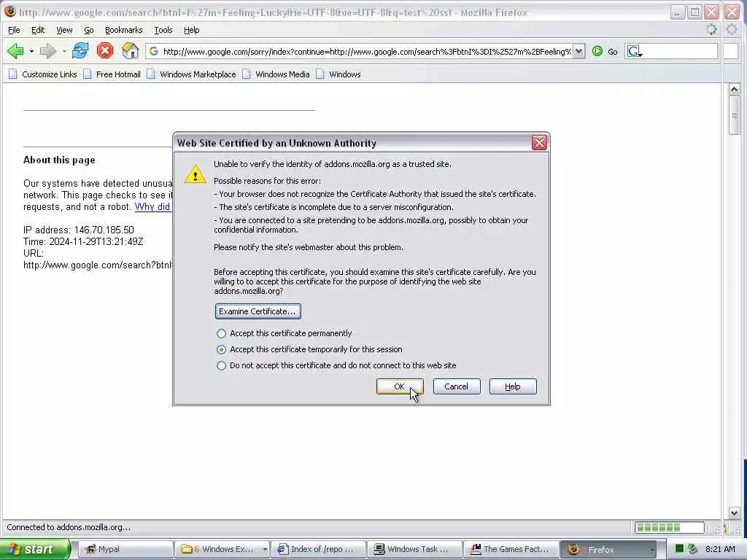
Task: Open Free Hotmail bookmark
Action: pos(112,74)
